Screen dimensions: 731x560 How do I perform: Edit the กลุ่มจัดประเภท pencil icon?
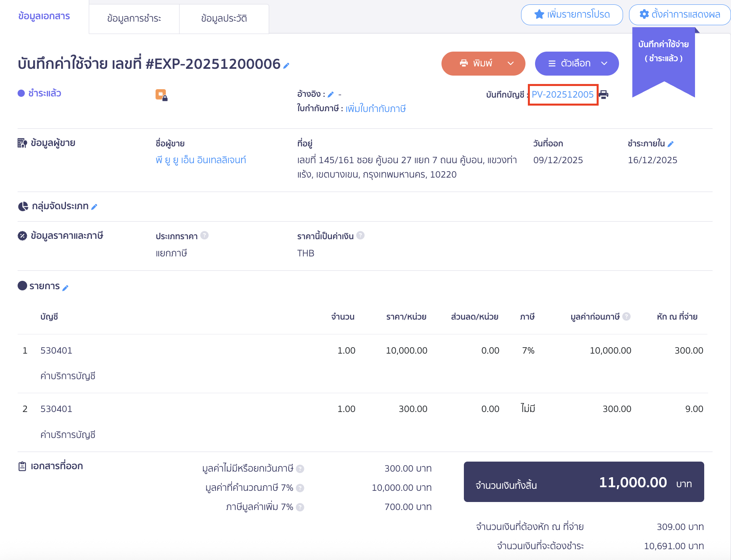tap(94, 207)
